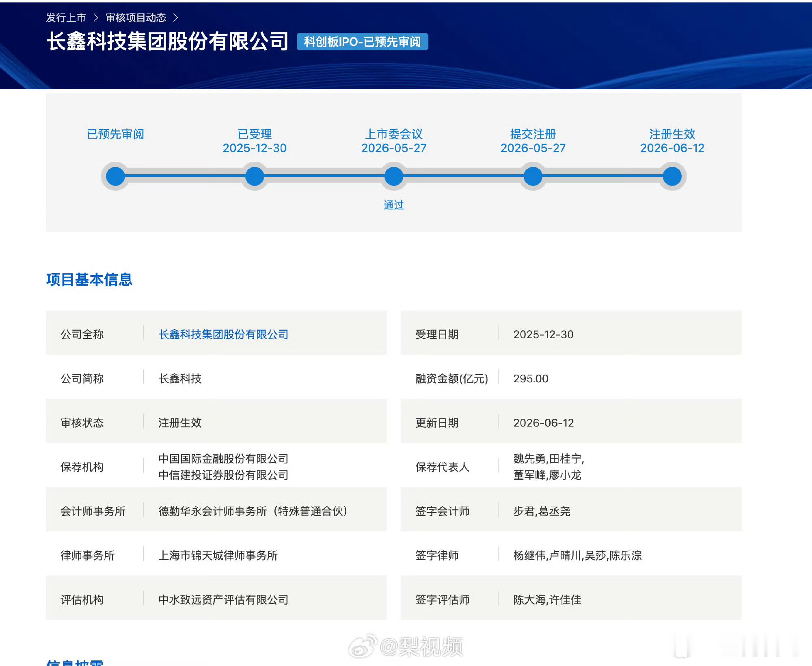The width and height of the screenshot is (812, 666).
Task: Click the 保荐代表人 field label
Action: 443,467
